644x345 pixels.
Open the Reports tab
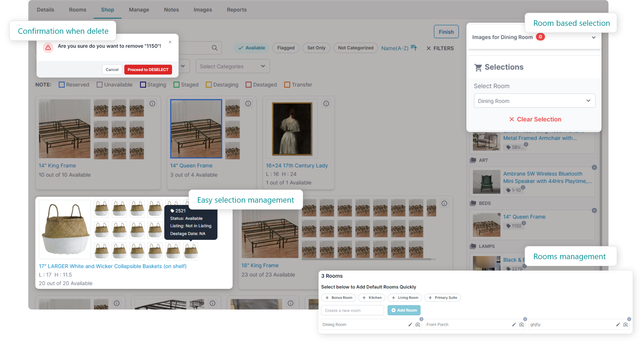237,10
